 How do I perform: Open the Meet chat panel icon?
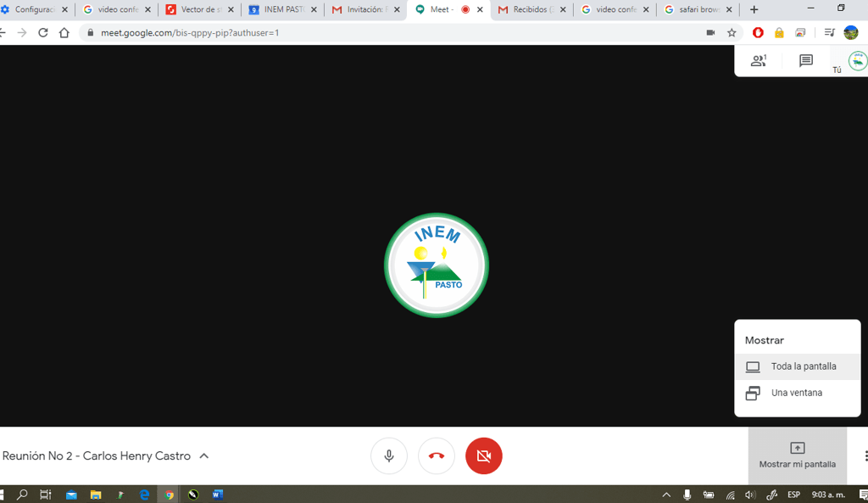tap(806, 60)
